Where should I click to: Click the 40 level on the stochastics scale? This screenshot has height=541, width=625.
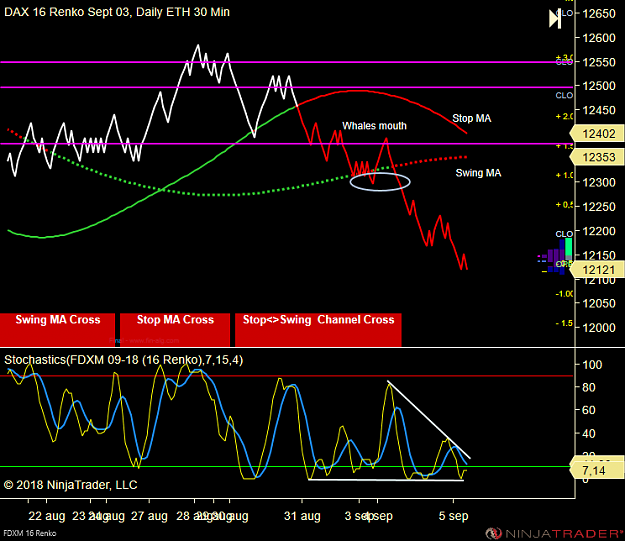[x=589, y=434]
